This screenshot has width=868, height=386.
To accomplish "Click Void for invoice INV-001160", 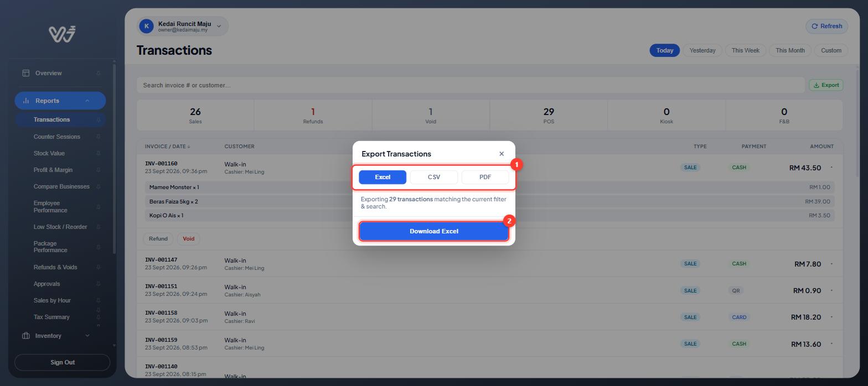I will [189, 239].
